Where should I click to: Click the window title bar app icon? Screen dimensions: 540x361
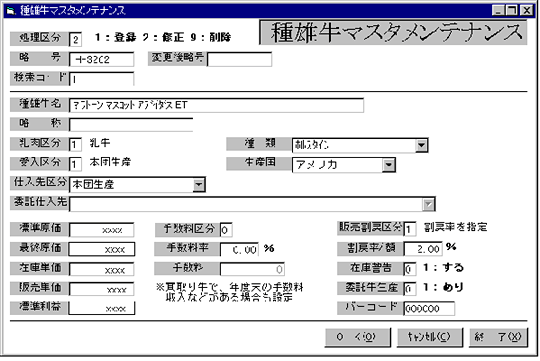11,11
